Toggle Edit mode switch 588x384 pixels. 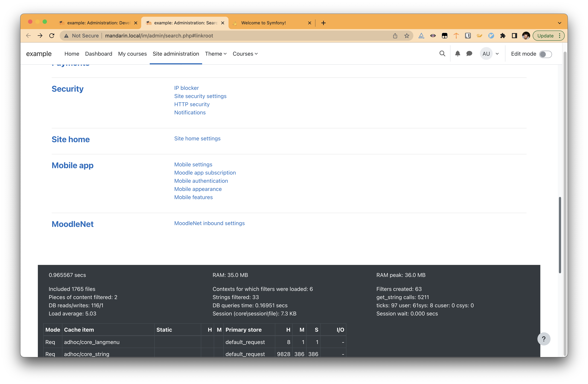click(x=545, y=54)
